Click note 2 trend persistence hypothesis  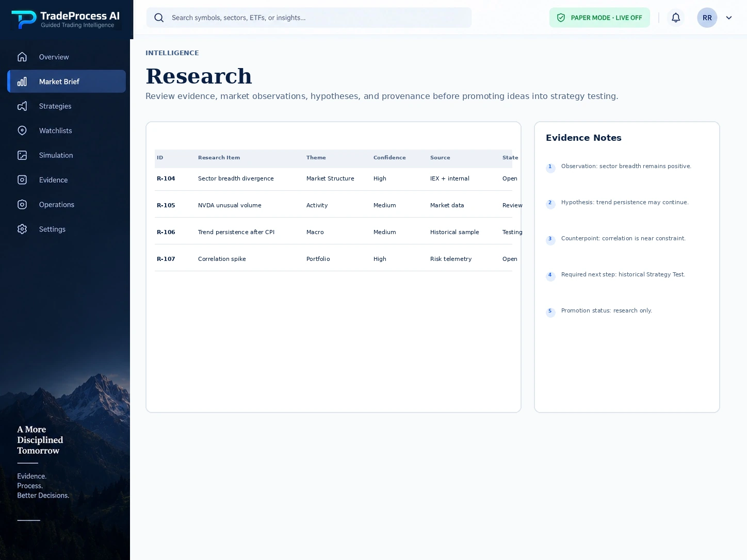coord(625,202)
